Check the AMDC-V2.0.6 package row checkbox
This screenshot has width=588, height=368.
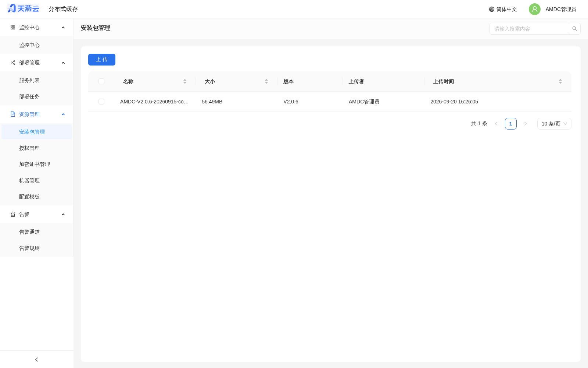(x=101, y=102)
